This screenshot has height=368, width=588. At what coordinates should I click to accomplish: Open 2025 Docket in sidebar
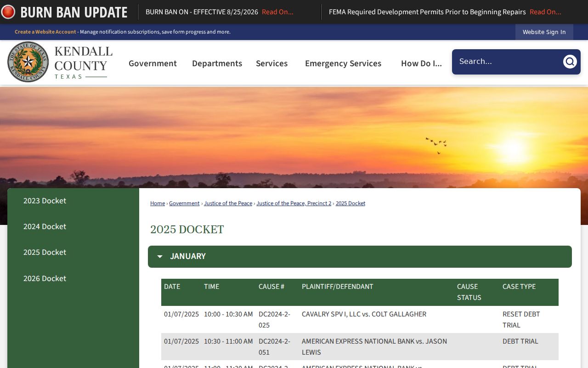coord(45,253)
